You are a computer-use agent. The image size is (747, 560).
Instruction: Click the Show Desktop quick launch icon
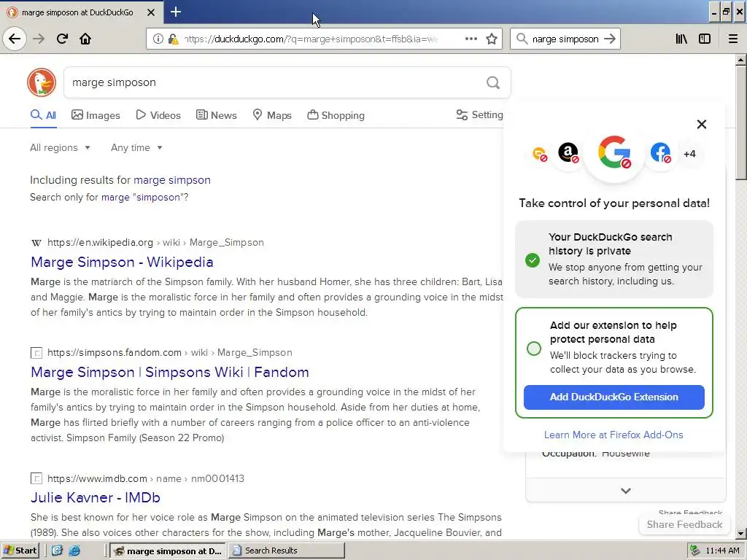point(57,551)
